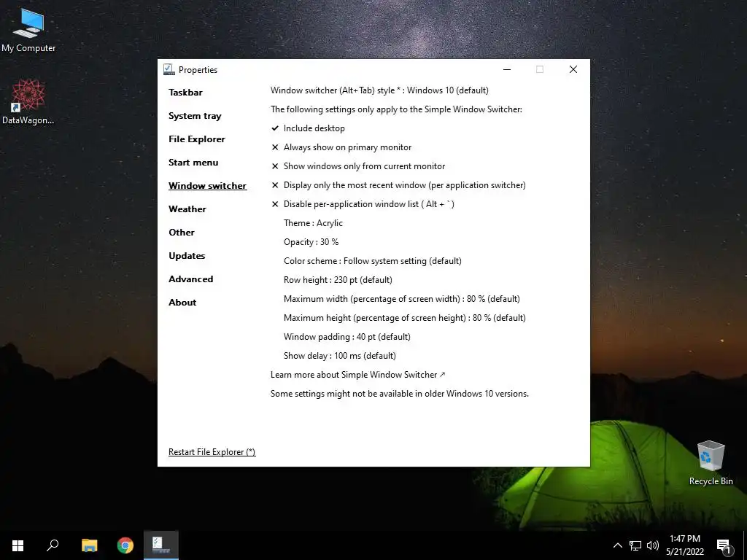Minimize the Properties window
747x560 pixels.
(507, 69)
